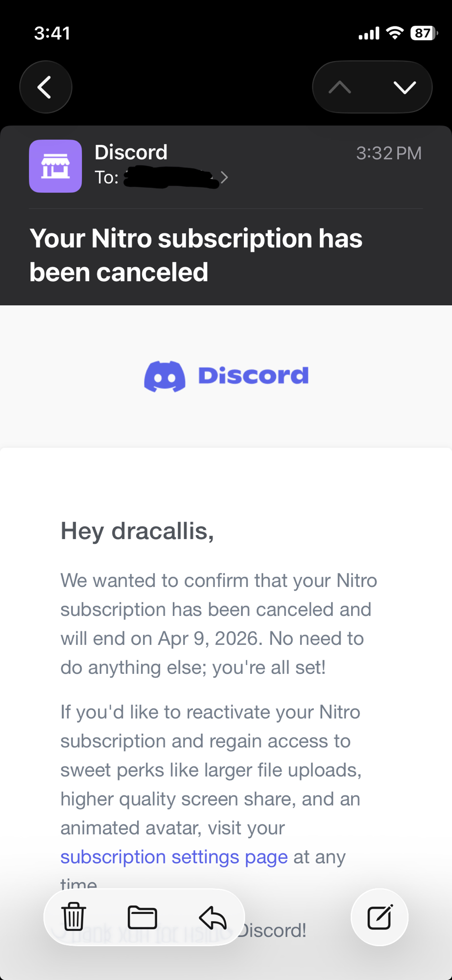Go to the previous message with up arrow

(x=340, y=87)
